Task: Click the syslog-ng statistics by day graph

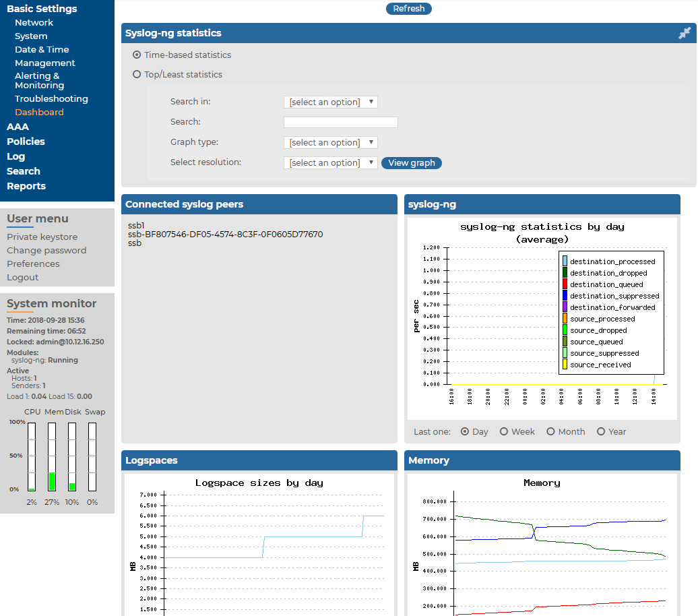Action: tap(542, 319)
